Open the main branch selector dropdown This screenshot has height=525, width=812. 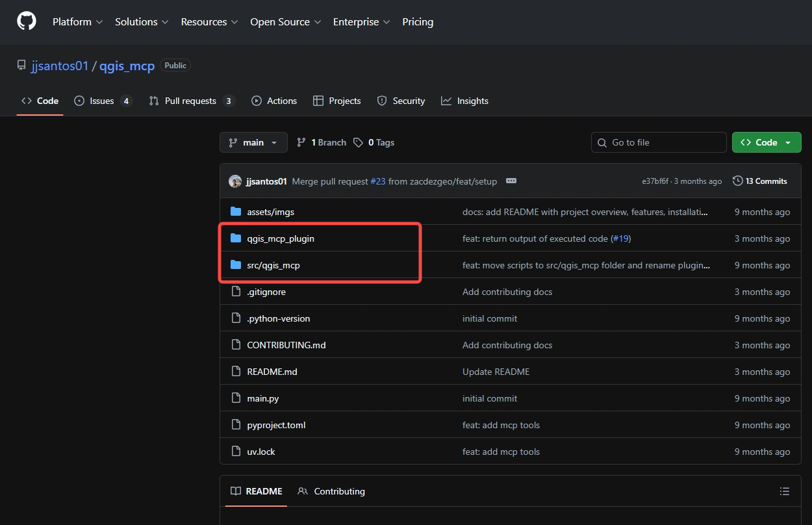[x=253, y=142]
